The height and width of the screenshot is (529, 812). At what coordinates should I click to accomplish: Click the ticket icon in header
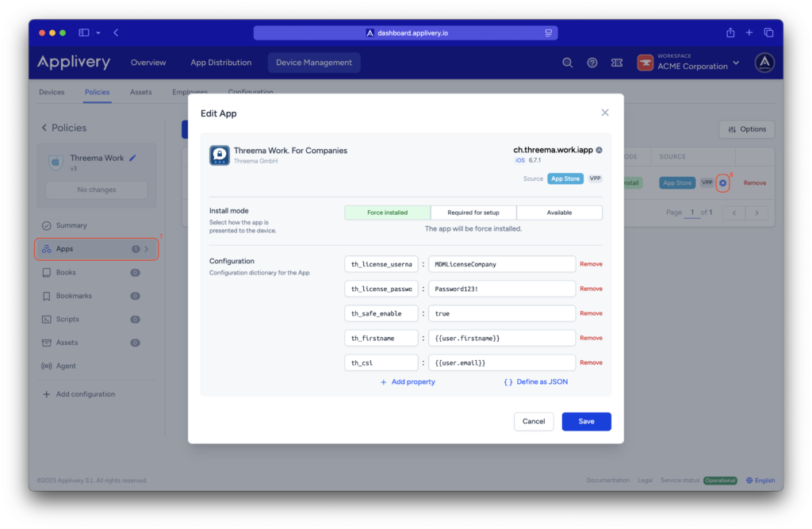click(x=617, y=63)
